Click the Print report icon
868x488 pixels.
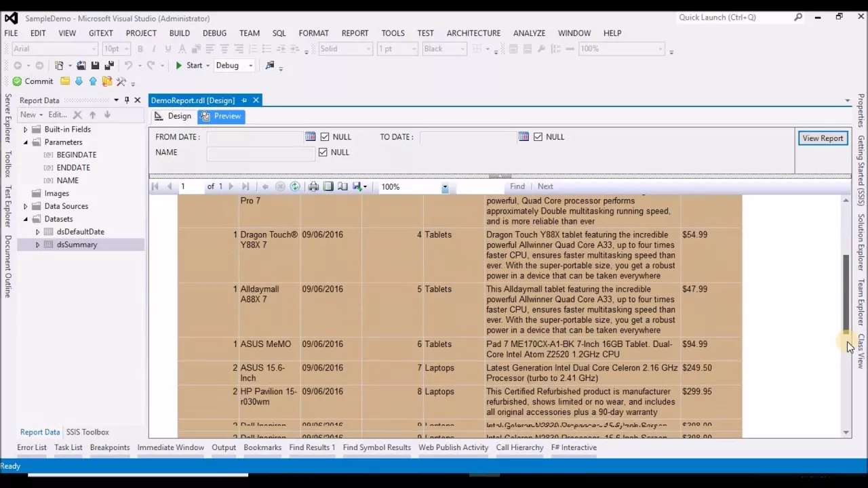(313, 186)
